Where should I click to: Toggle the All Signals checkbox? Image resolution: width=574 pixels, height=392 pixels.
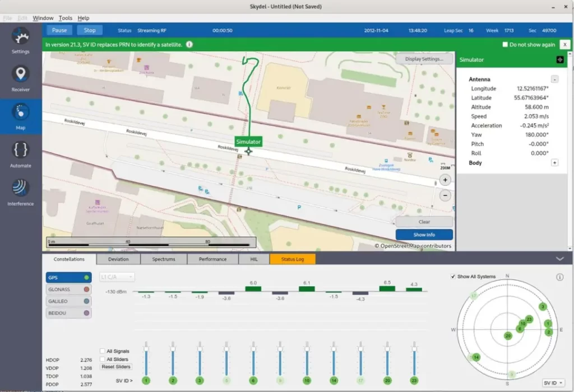coord(103,351)
